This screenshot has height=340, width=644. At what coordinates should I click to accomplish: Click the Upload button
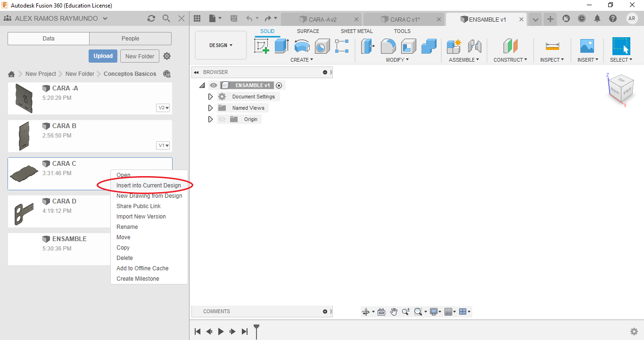103,56
